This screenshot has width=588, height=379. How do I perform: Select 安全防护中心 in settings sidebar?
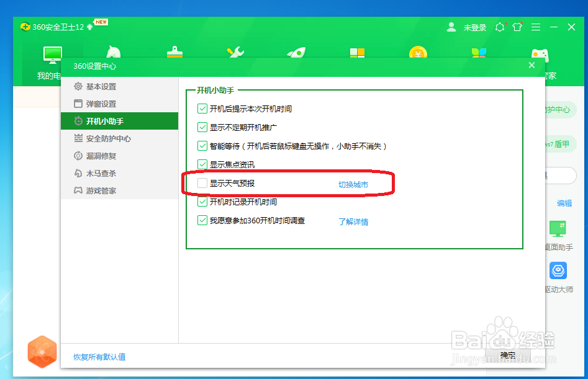coord(120,138)
